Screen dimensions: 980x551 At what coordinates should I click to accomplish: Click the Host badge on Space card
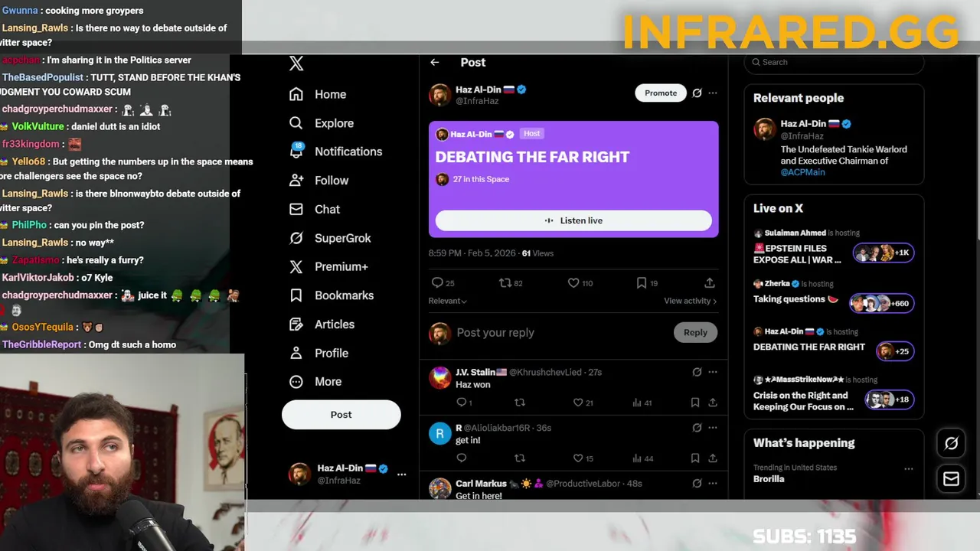coord(531,134)
